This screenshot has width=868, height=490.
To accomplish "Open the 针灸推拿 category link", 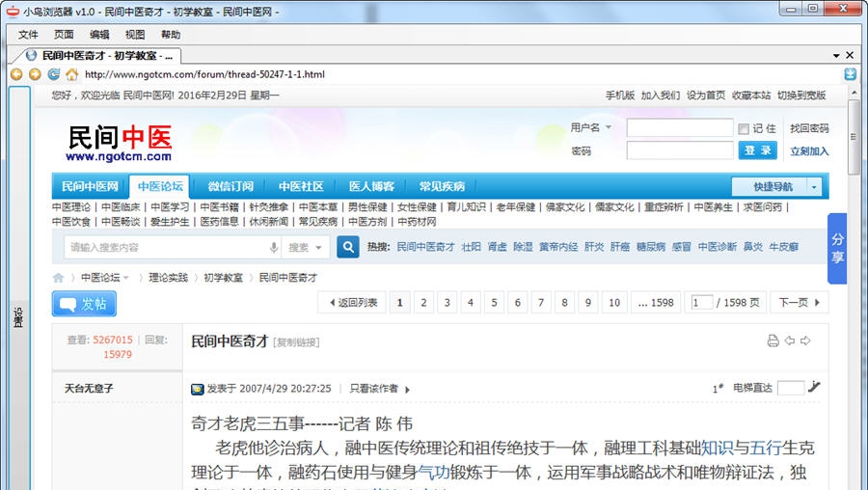I will coord(268,207).
